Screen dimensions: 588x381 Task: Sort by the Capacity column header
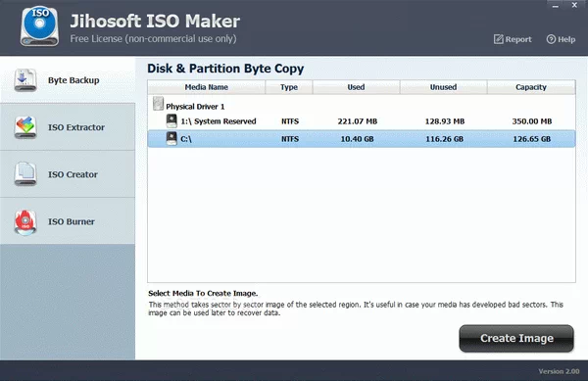coord(531,87)
